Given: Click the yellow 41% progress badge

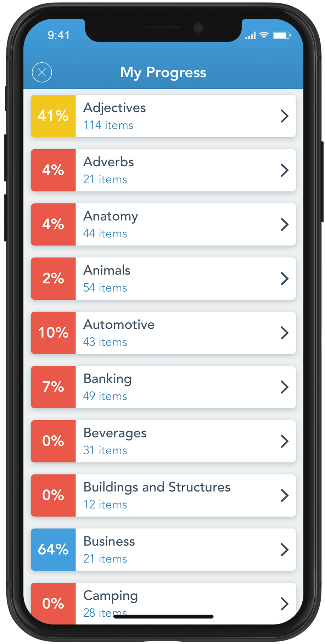Looking at the screenshot, I should 53,116.
